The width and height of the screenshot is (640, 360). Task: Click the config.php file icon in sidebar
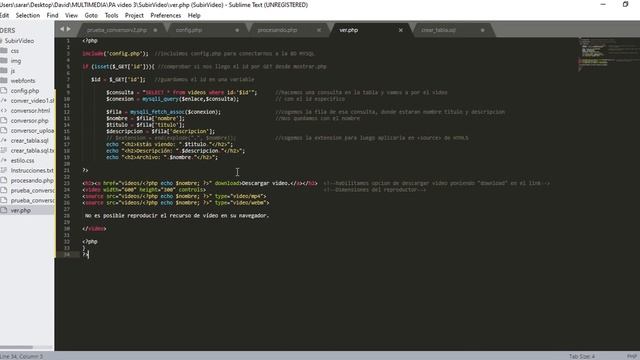(x=4, y=91)
